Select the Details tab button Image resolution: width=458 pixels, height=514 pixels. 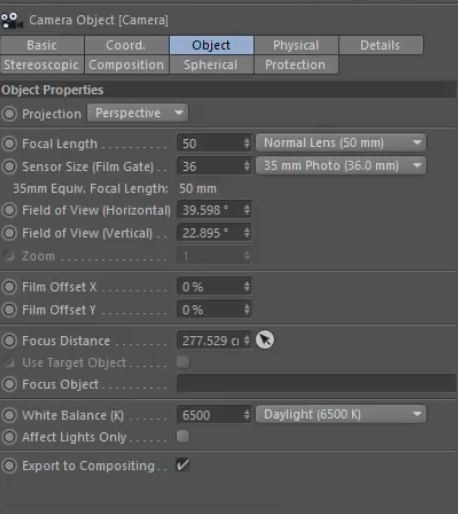tap(381, 45)
